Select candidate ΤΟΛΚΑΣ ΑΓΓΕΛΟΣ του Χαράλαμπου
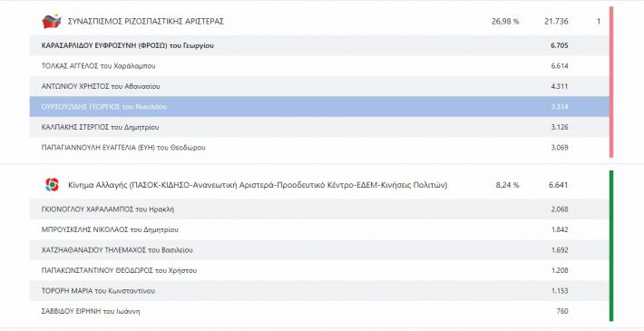 pos(99,65)
